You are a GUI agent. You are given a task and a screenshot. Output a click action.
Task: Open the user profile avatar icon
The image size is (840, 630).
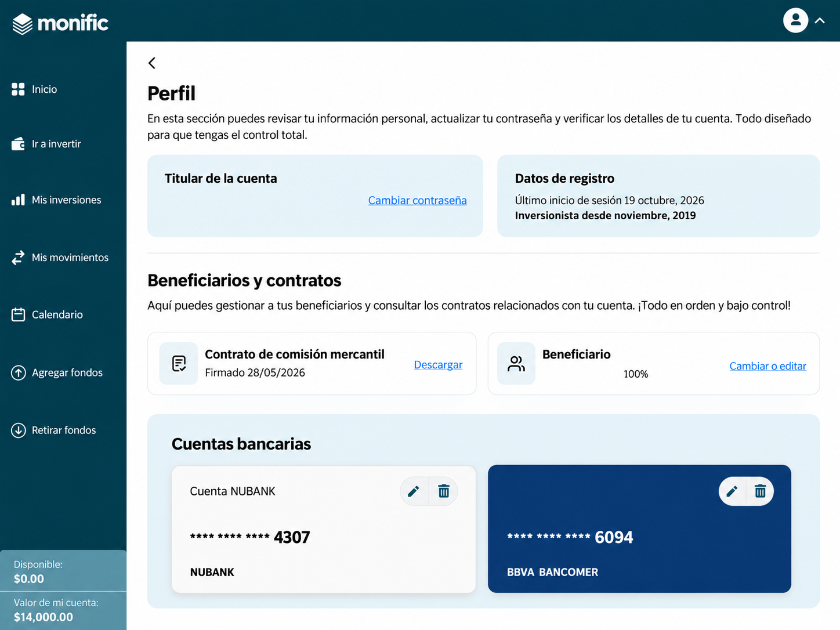click(795, 20)
